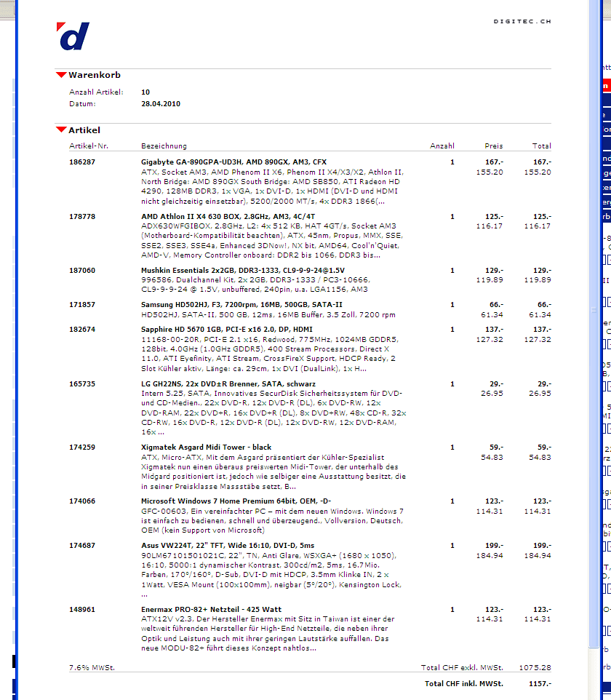The image size is (611, 700).
Task: Click the Sapphire HD 5670 1GB title
Action: click(227, 330)
